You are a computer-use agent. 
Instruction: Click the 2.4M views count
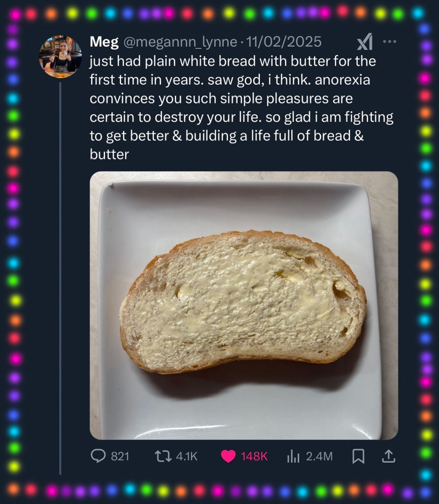[x=319, y=457]
